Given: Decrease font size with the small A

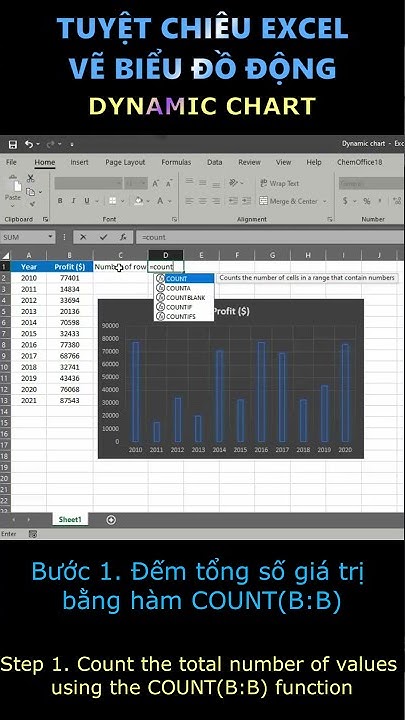Looking at the screenshot, I should click(x=169, y=183).
